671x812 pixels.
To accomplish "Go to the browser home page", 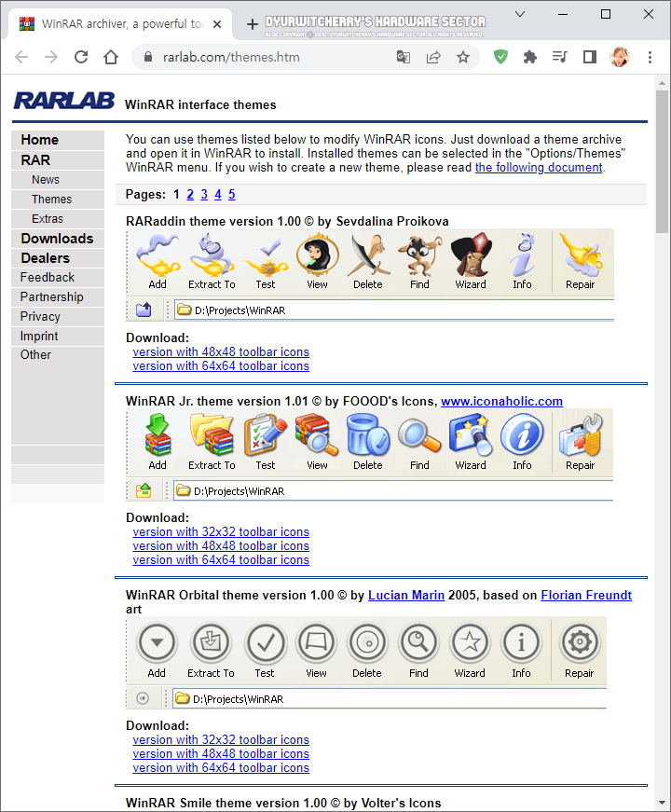I will coord(111,57).
